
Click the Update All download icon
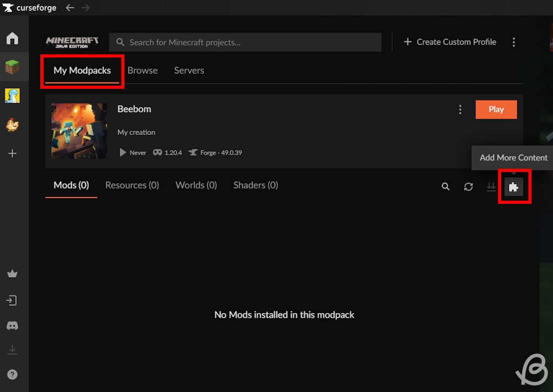pos(491,186)
